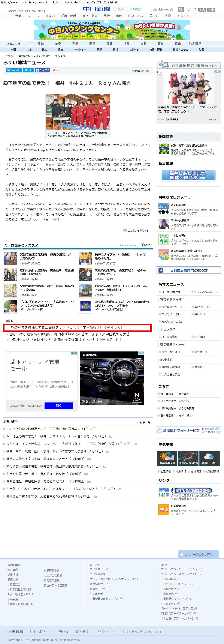
Task: Type in the chunichi web search field
Action: pyautogui.click(x=164, y=9)
